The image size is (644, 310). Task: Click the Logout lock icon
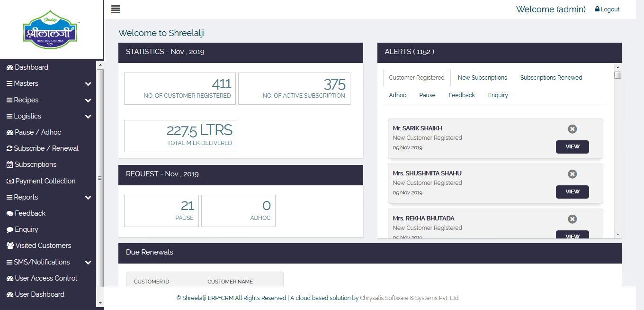[x=597, y=9]
